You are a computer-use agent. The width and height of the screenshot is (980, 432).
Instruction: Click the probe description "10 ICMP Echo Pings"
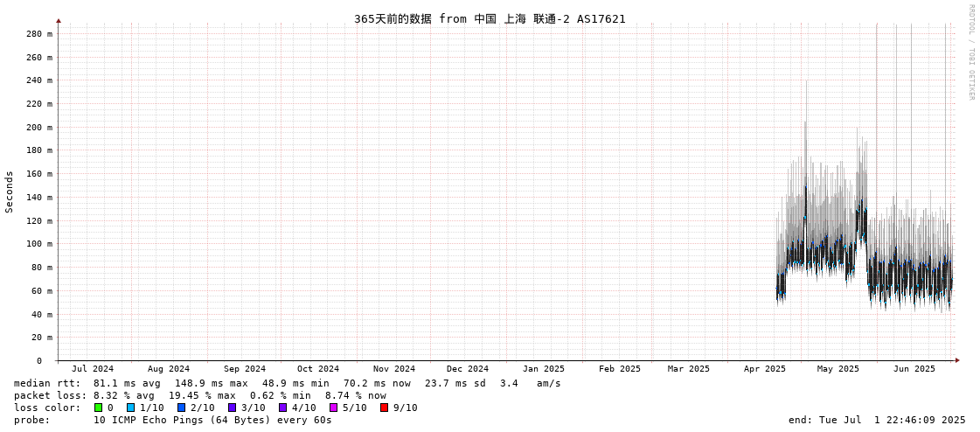(148, 420)
